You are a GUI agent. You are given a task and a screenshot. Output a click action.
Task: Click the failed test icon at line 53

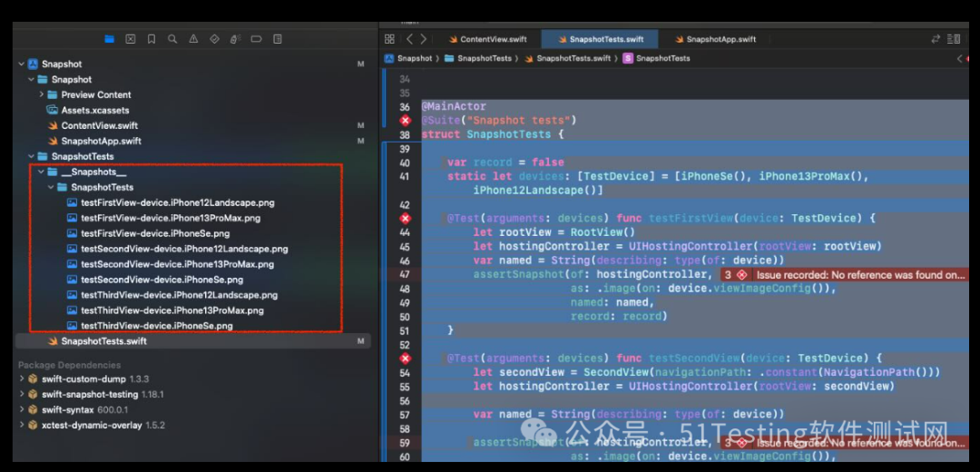pyautogui.click(x=406, y=359)
